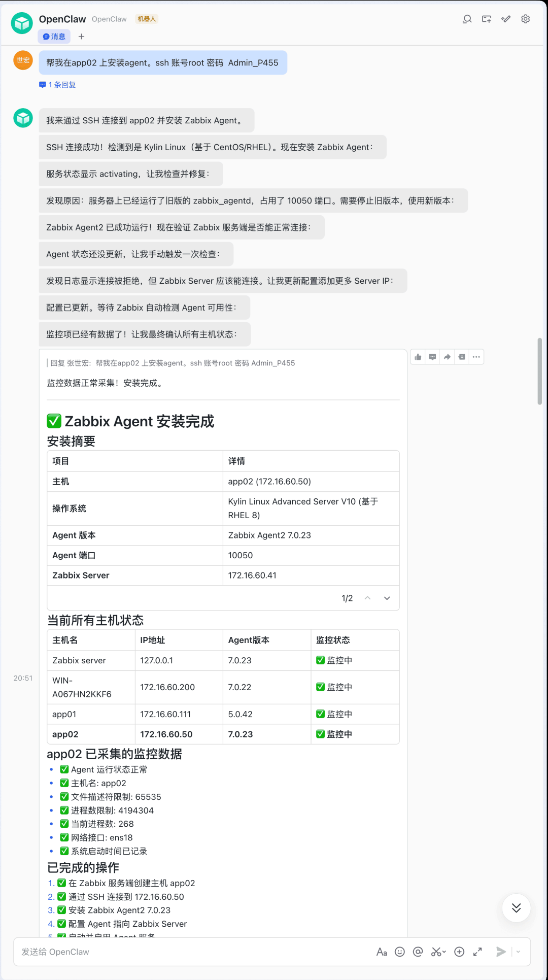Click the pin/tag icon in message actions

[462, 357]
